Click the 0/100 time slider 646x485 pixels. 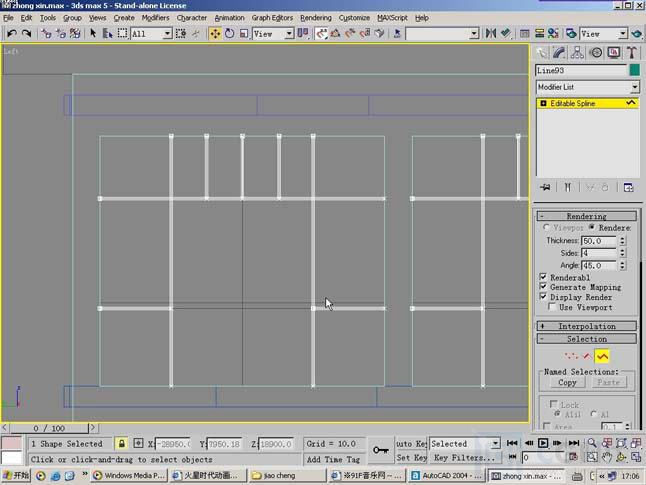click(49, 428)
